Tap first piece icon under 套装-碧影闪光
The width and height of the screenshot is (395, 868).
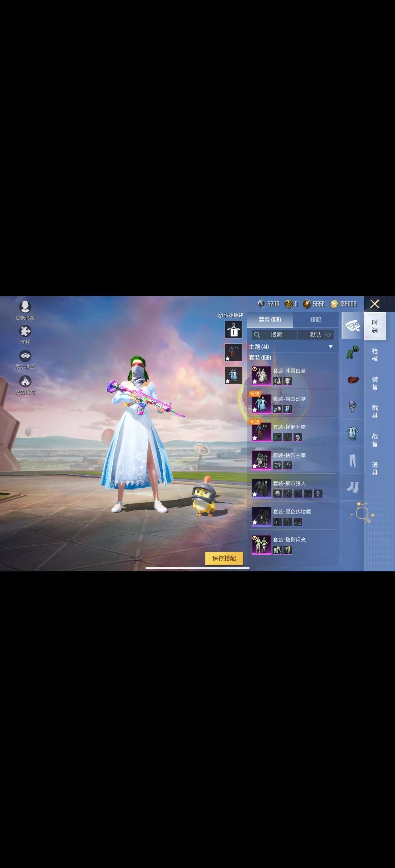tap(277, 550)
